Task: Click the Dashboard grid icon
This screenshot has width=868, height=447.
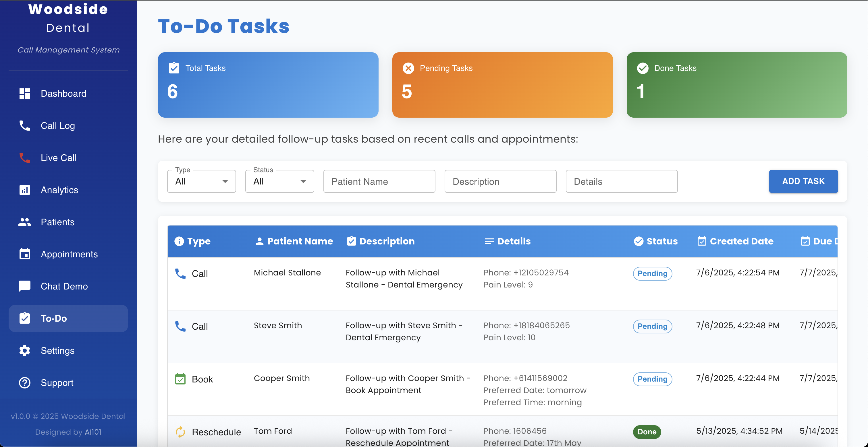Action: pyautogui.click(x=25, y=94)
